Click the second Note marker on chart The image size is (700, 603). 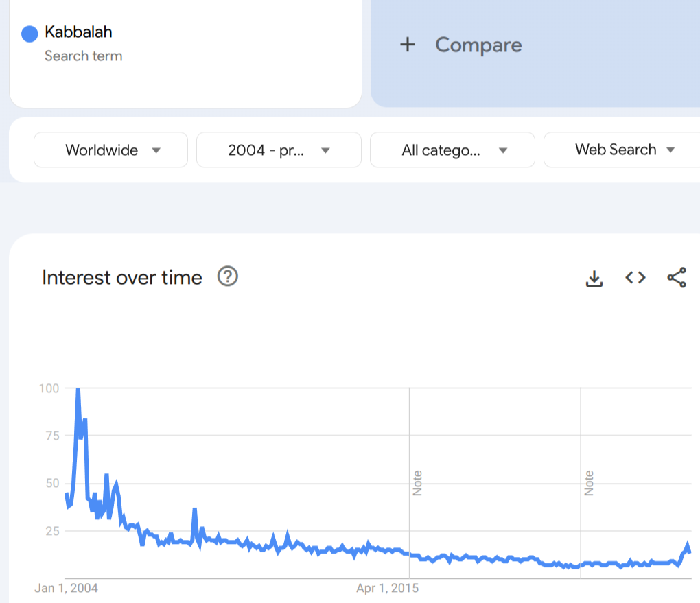(589, 483)
